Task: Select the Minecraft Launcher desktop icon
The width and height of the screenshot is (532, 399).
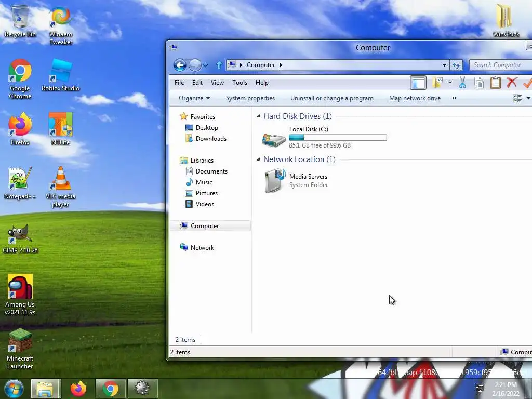Action: (x=20, y=349)
